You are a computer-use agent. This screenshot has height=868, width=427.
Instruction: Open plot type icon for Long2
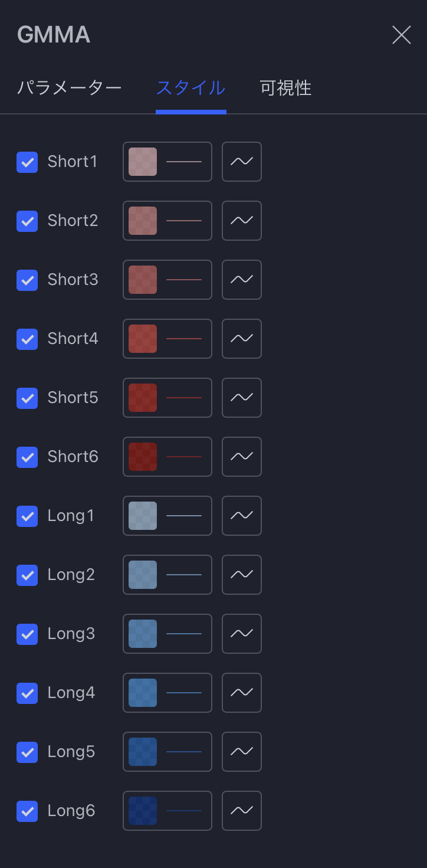(x=242, y=575)
